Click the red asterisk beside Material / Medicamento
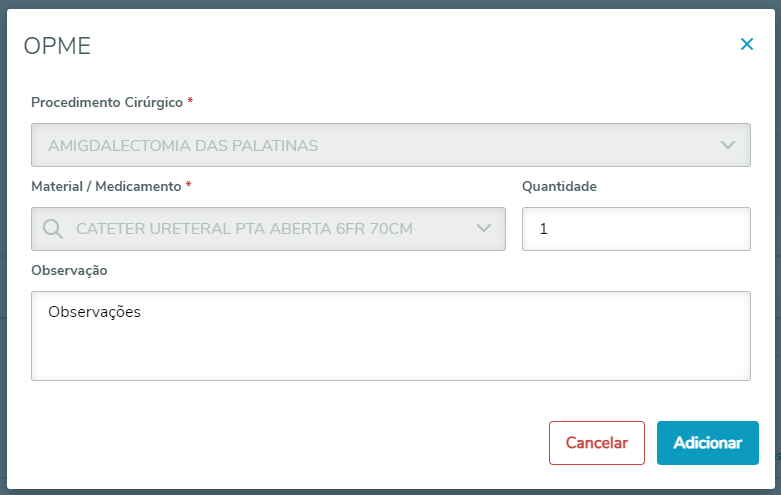Image resolution: width=781 pixels, height=495 pixels. 188,185
